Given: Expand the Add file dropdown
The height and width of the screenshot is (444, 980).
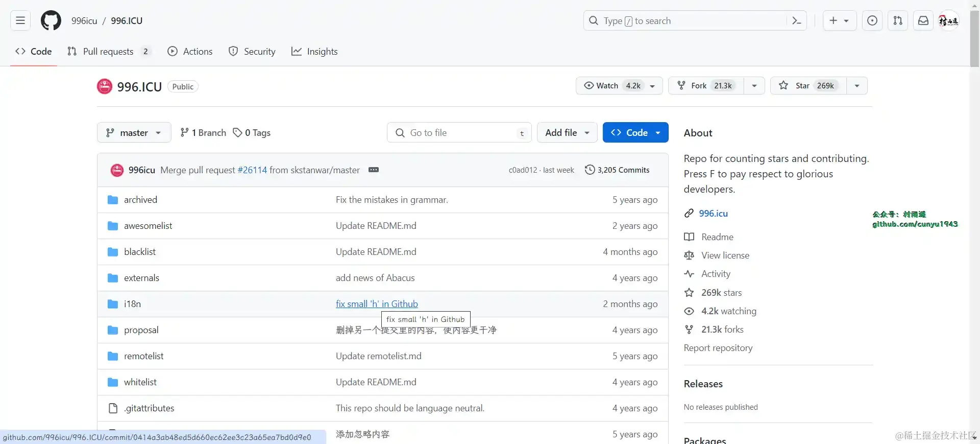Looking at the screenshot, I should point(567,133).
